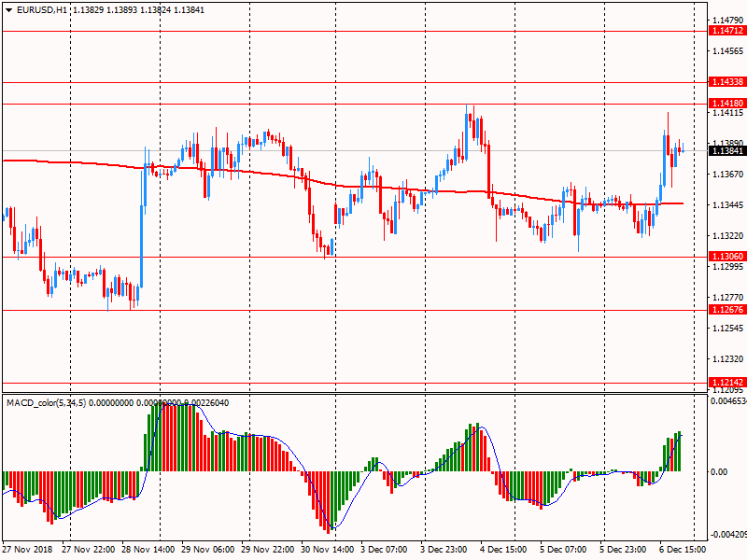Click the 1.12320 price scale value
Image resolution: width=747 pixels, height=560 pixels.
(727, 359)
